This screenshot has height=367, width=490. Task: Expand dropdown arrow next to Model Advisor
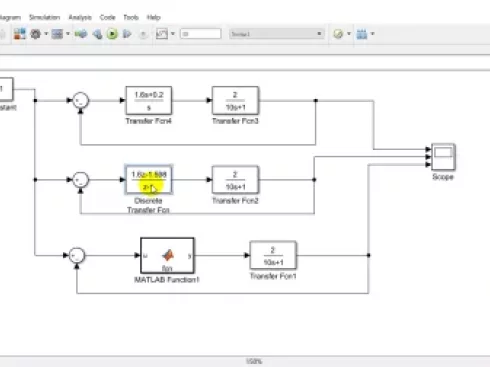[x=349, y=34]
